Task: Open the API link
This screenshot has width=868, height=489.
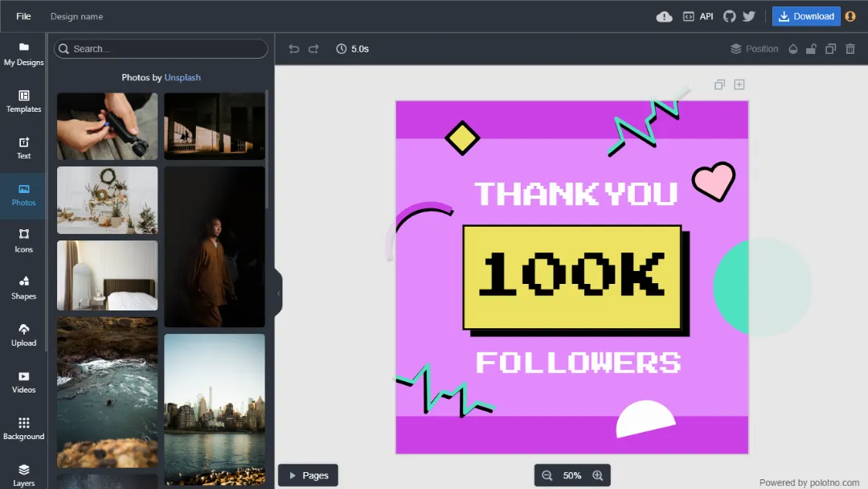Action: point(698,17)
